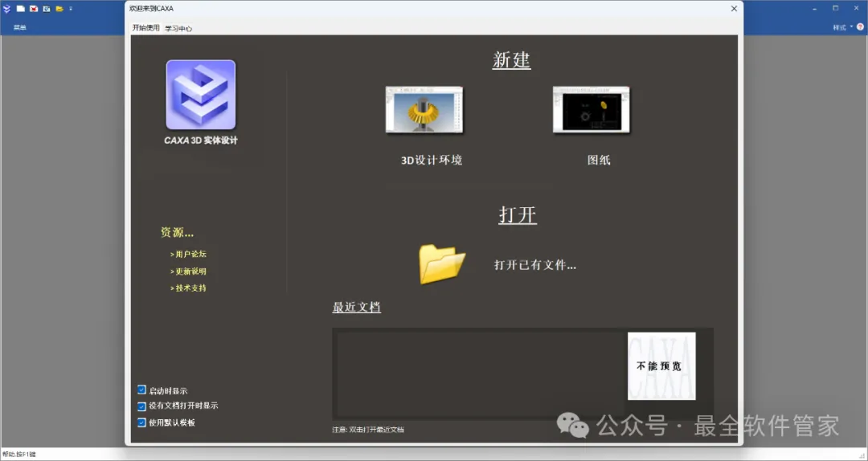Select the 3D设计环境 label
868x461 pixels.
[432, 161]
